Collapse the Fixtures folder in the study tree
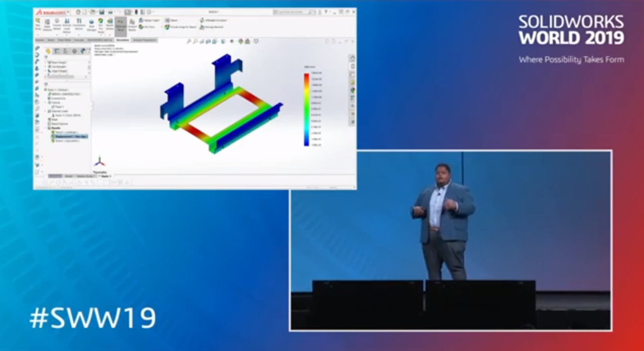Screen dimensions: 644x351 (45, 103)
